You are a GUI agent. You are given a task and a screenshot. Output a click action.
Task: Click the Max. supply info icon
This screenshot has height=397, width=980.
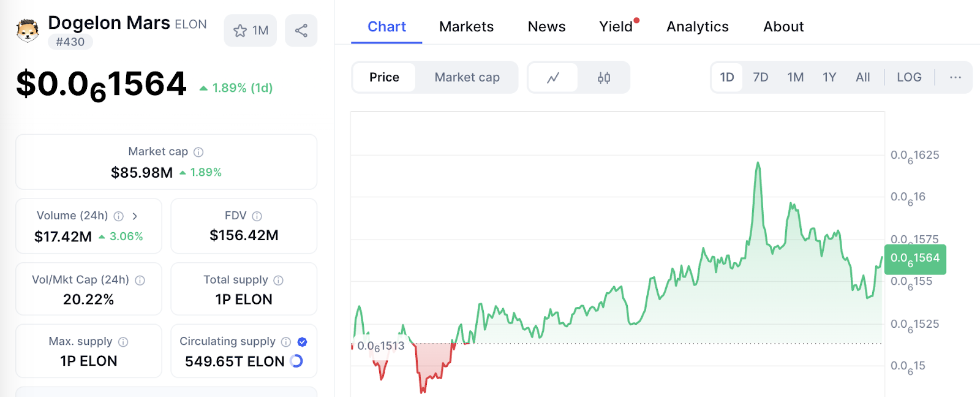[123, 342]
